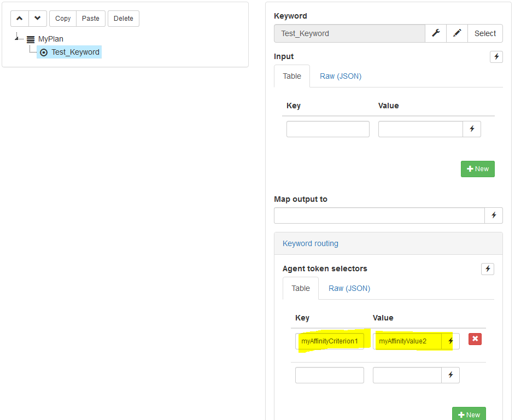Viewport: 515px width, 420px height.
Task: Move selected node down with arrow button
Action: [x=38, y=19]
